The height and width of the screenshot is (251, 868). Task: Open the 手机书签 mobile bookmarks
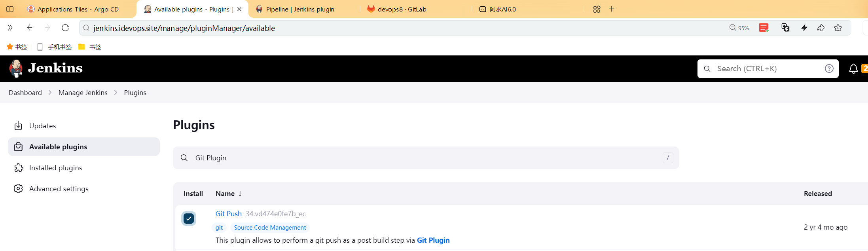click(x=54, y=47)
